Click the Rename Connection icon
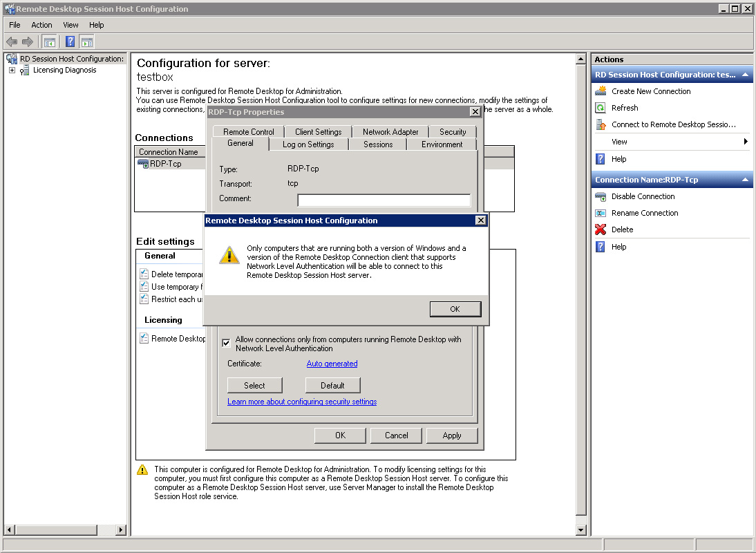 pos(601,213)
